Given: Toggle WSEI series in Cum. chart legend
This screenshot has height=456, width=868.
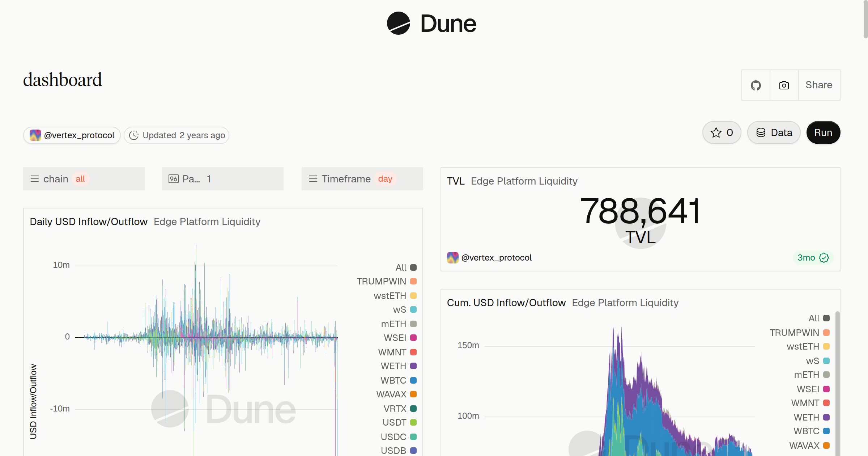Looking at the screenshot, I should click(813, 389).
